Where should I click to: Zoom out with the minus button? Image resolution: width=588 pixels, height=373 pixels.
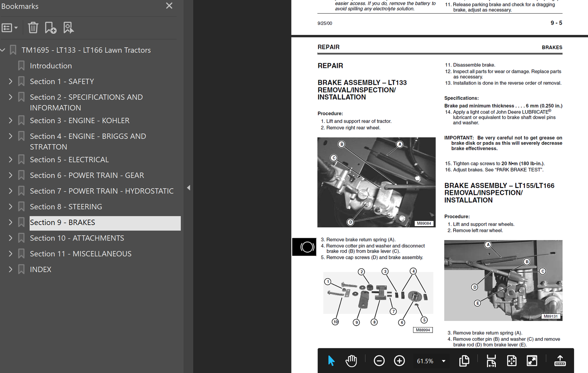click(379, 361)
